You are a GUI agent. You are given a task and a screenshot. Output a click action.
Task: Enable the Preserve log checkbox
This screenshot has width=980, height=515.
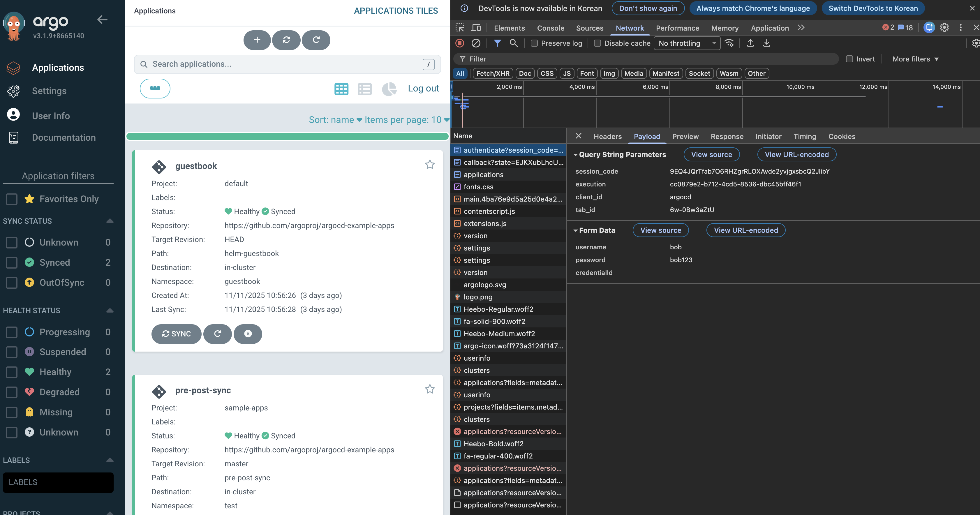pyautogui.click(x=534, y=43)
